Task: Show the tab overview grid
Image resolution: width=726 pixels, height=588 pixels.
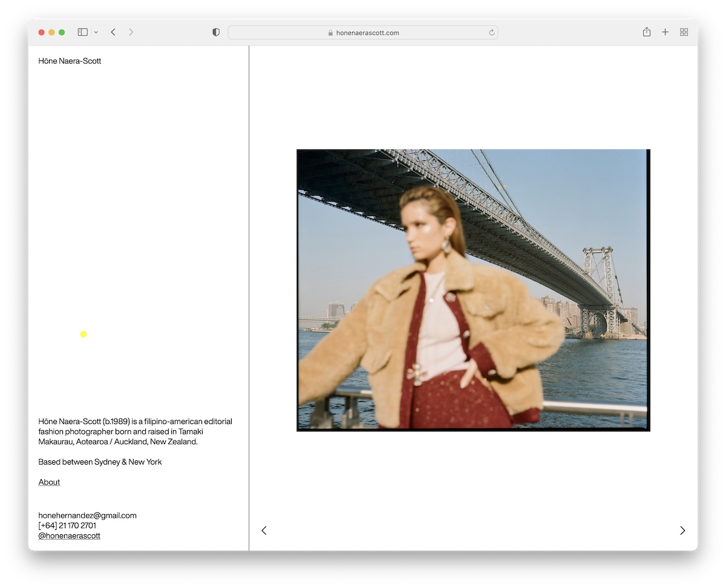Action: click(x=684, y=32)
